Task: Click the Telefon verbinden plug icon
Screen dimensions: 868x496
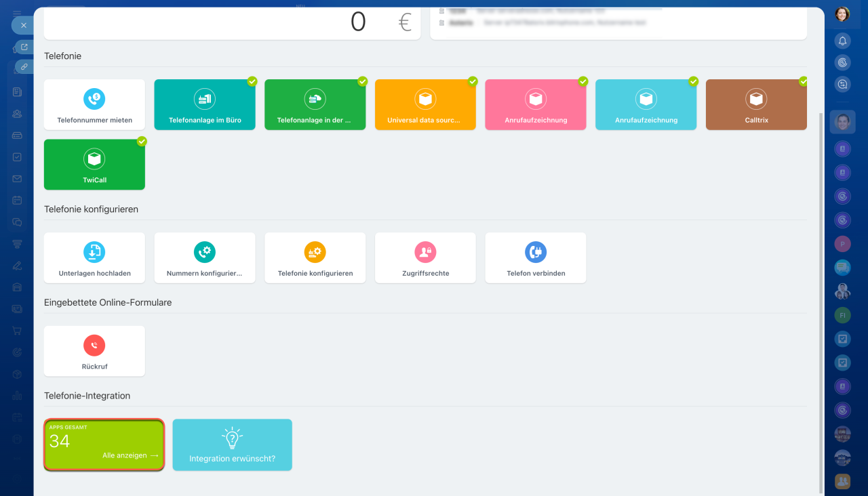Action: pos(536,252)
